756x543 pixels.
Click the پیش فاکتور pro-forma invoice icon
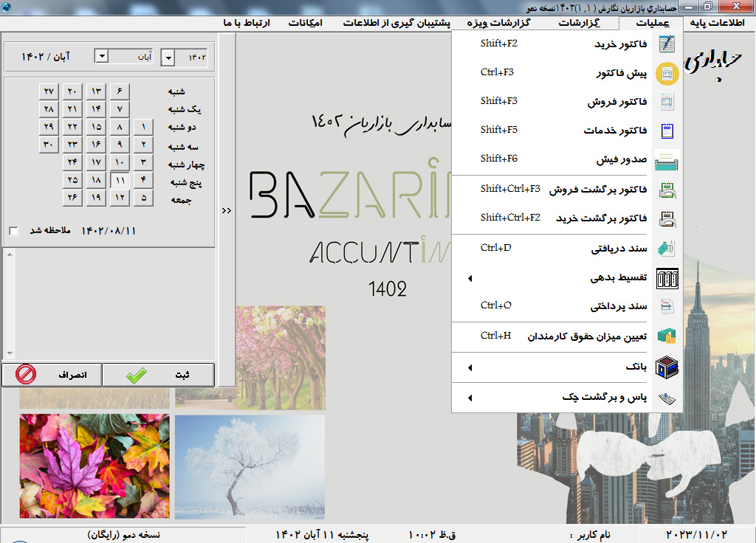pos(667,74)
